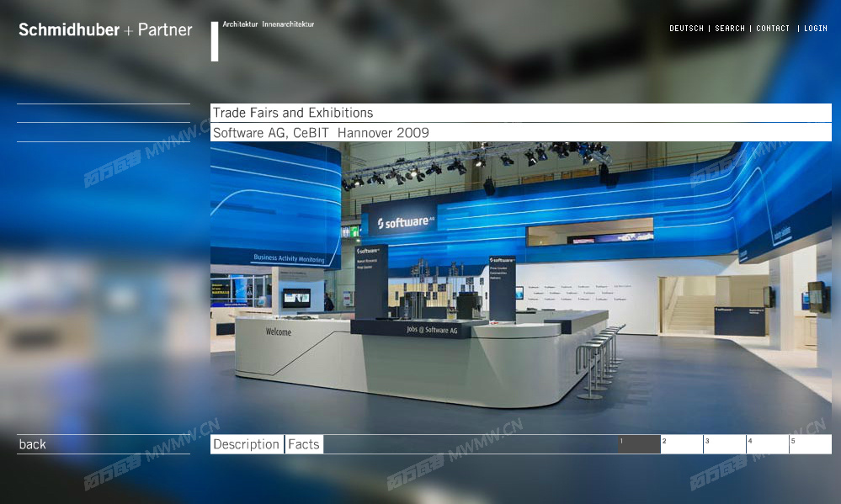Go back using the back link
Image resolution: width=841 pixels, height=504 pixels.
32,444
